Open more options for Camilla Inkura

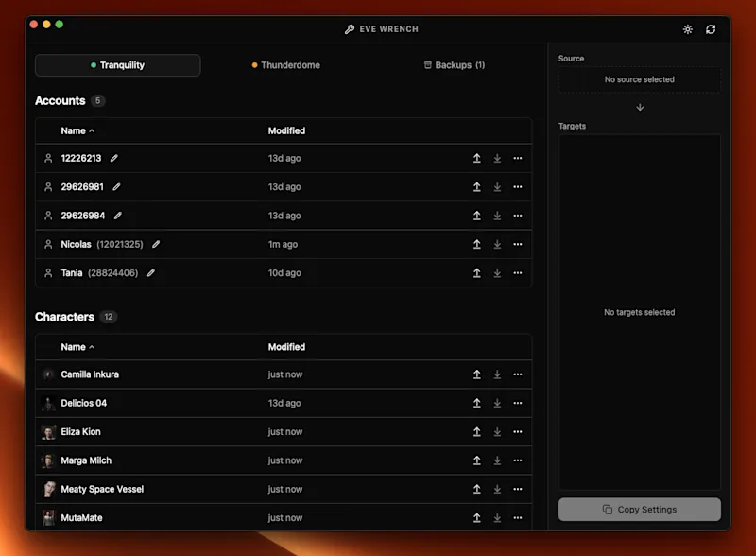pos(517,374)
